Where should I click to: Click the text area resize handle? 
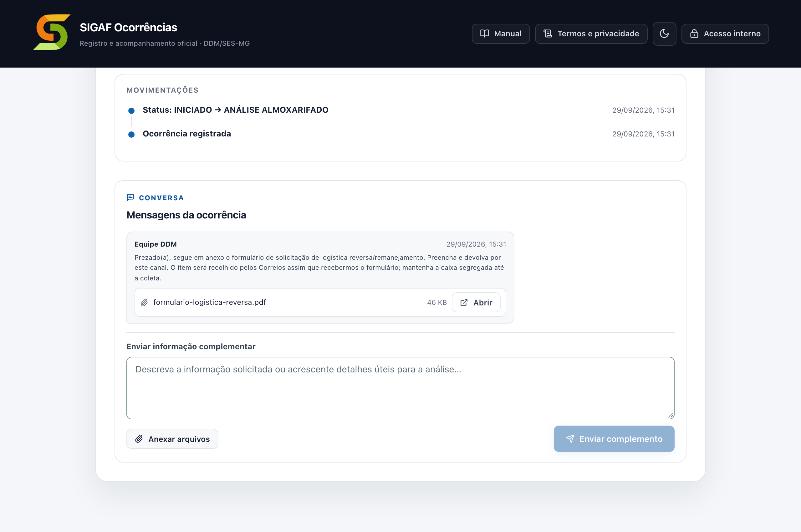[x=671, y=415]
